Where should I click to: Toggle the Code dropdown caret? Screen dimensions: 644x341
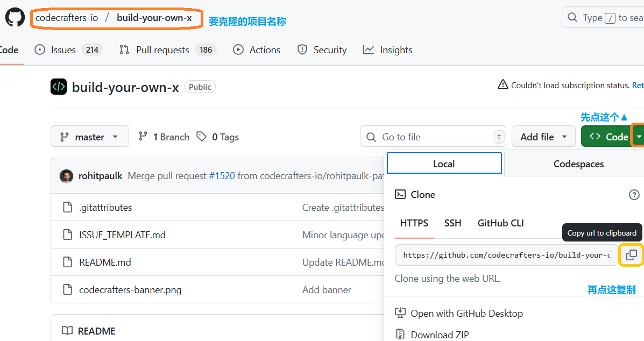tap(639, 137)
